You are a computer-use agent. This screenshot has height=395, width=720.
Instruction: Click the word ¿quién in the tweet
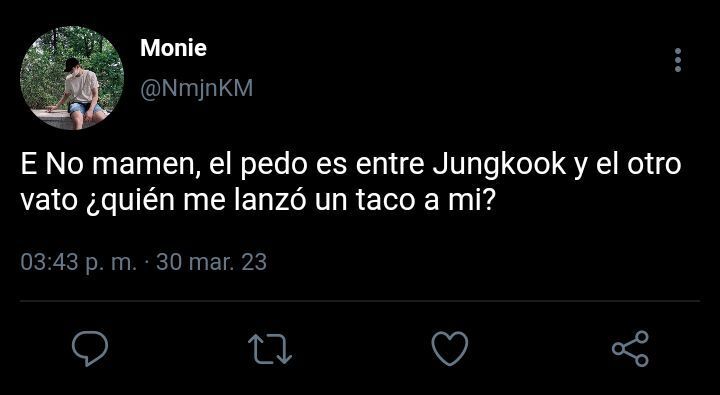[130, 203]
